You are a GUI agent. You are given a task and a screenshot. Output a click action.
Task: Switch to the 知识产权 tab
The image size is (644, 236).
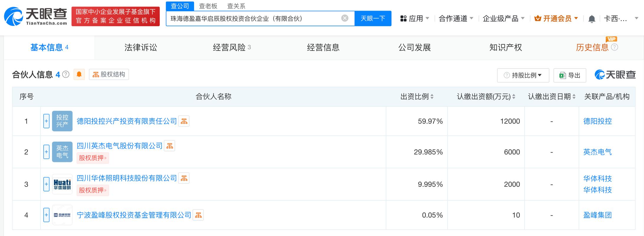point(505,47)
